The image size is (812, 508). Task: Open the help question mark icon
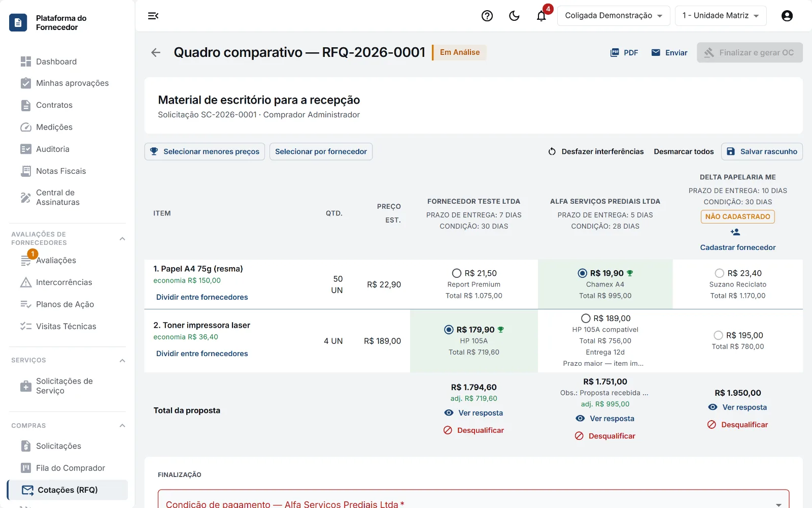pyautogui.click(x=487, y=16)
